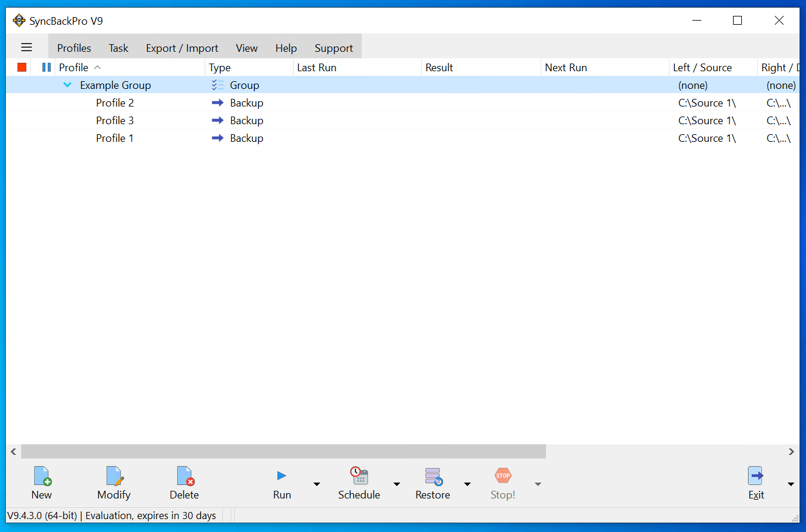Open the hamburger main menu

click(26, 48)
